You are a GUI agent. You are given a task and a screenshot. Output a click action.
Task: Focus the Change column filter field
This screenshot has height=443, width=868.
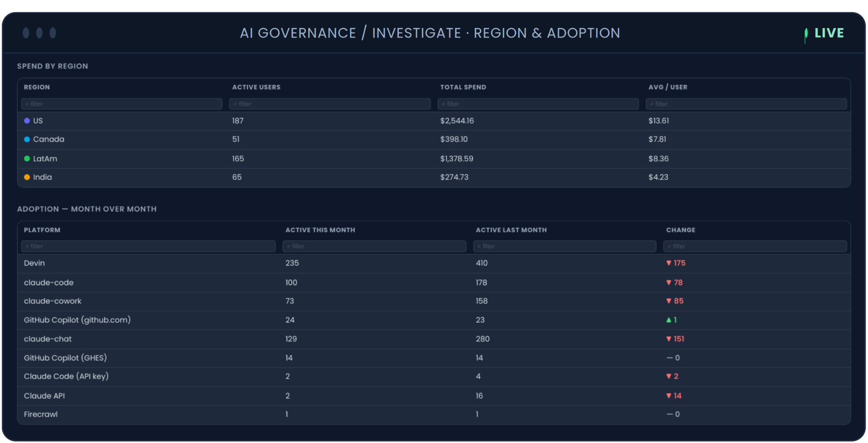click(755, 246)
